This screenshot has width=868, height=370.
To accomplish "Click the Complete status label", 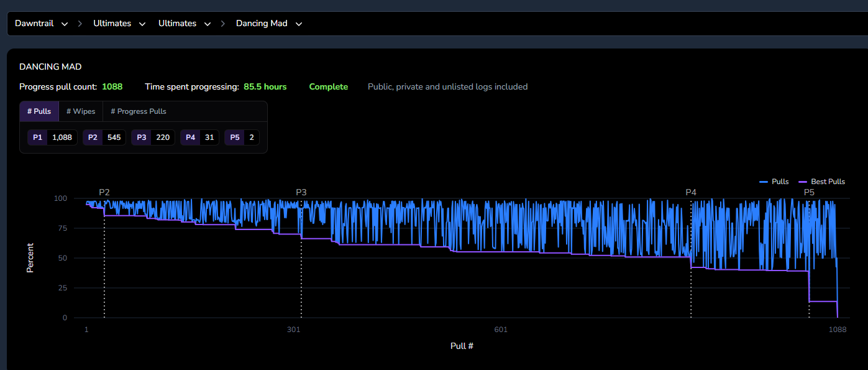I will pos(329,86).
